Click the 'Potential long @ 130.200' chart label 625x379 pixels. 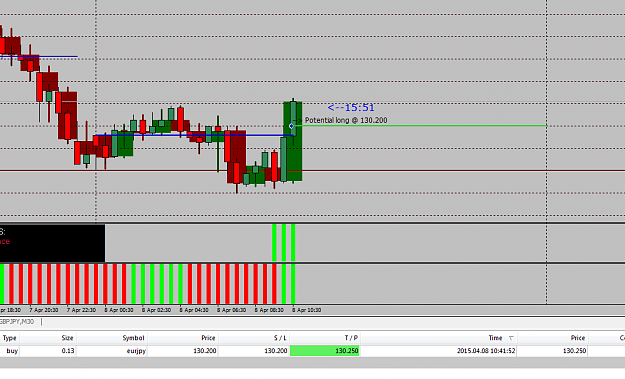[346, 120]
